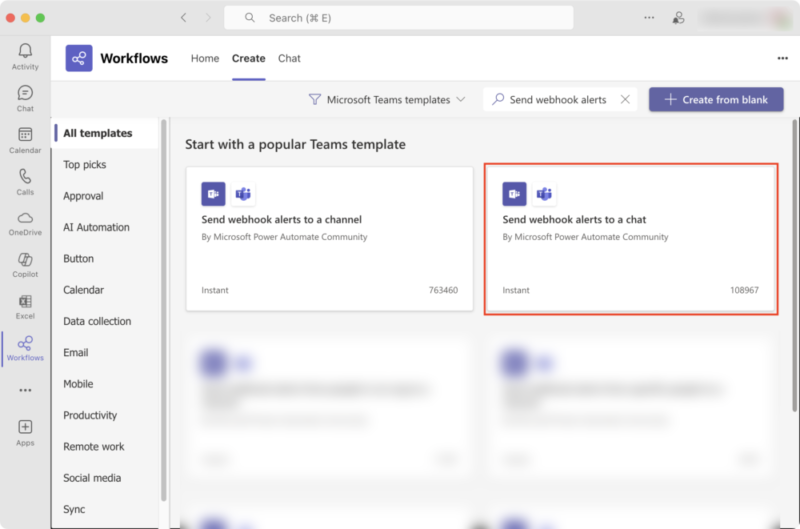800x529 pixels.
Task: Click the templates area scrollbar
Action: coord(795,265)
